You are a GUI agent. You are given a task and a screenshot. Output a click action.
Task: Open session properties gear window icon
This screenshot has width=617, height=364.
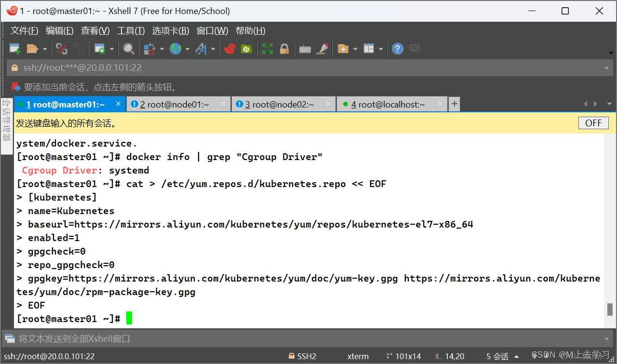(x=100, y=49)
